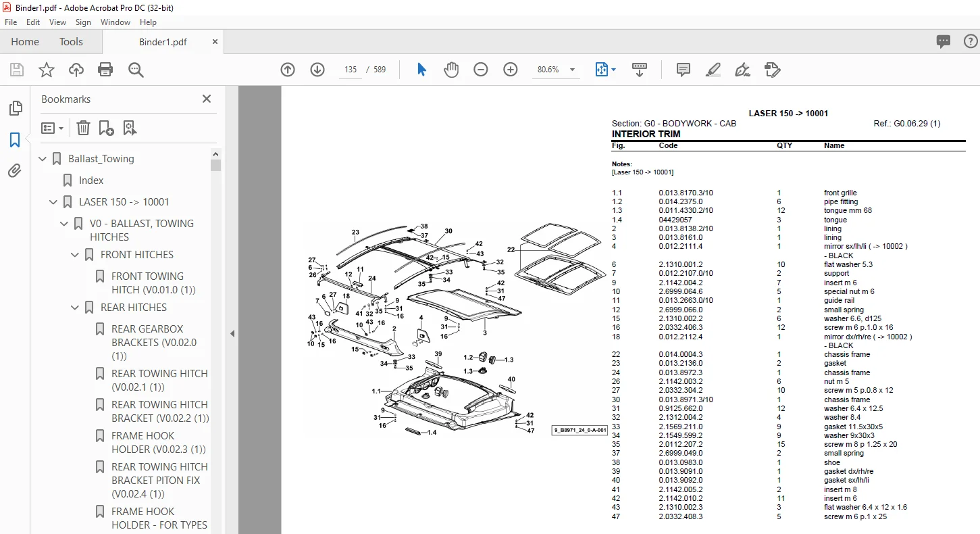The height and width of the screenshot is (534, 980).
Task: Open the Find text magnifier
Action: click(136, 70)
